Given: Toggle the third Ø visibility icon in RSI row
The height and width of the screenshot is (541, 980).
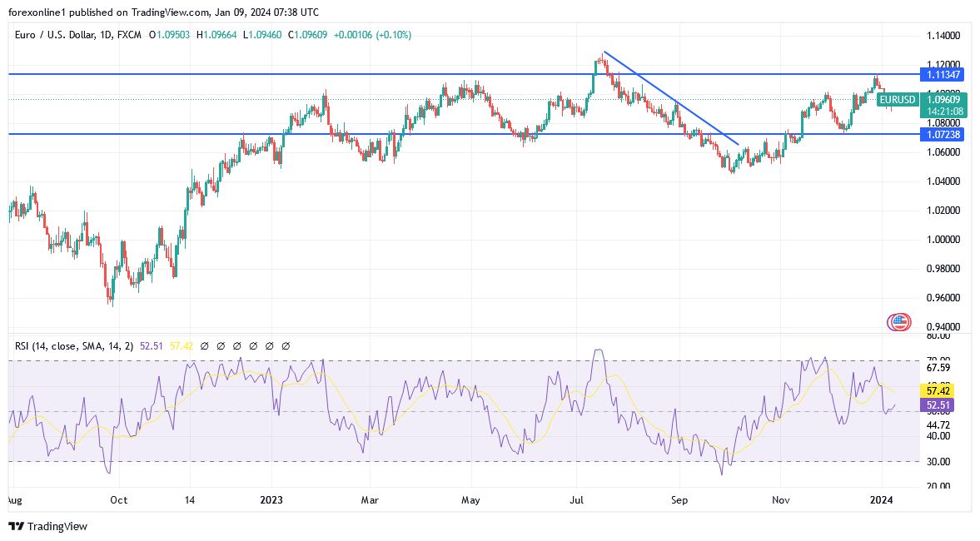Looking at the screenshot, I should tap(239, 345).
